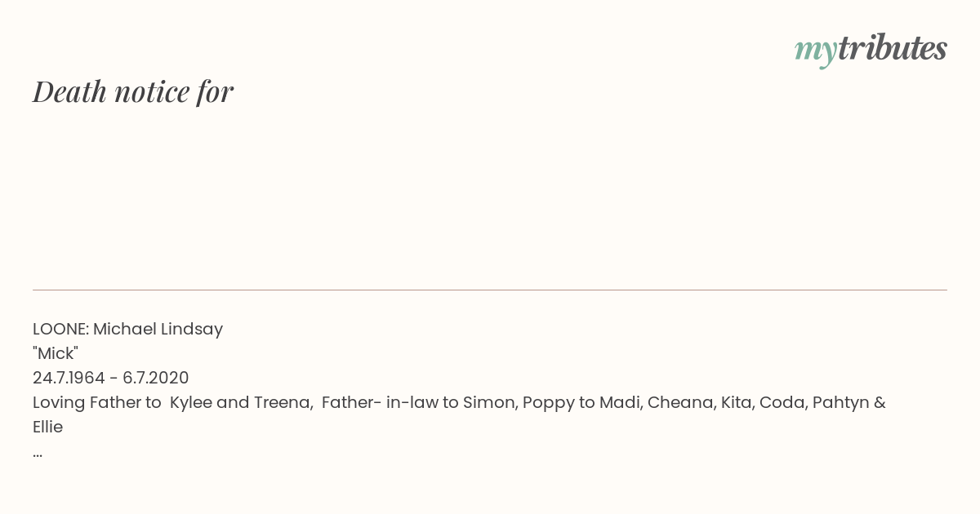980x514 pixels.
Task: Click the "Mick" nickname text
Action: point(56,354)
